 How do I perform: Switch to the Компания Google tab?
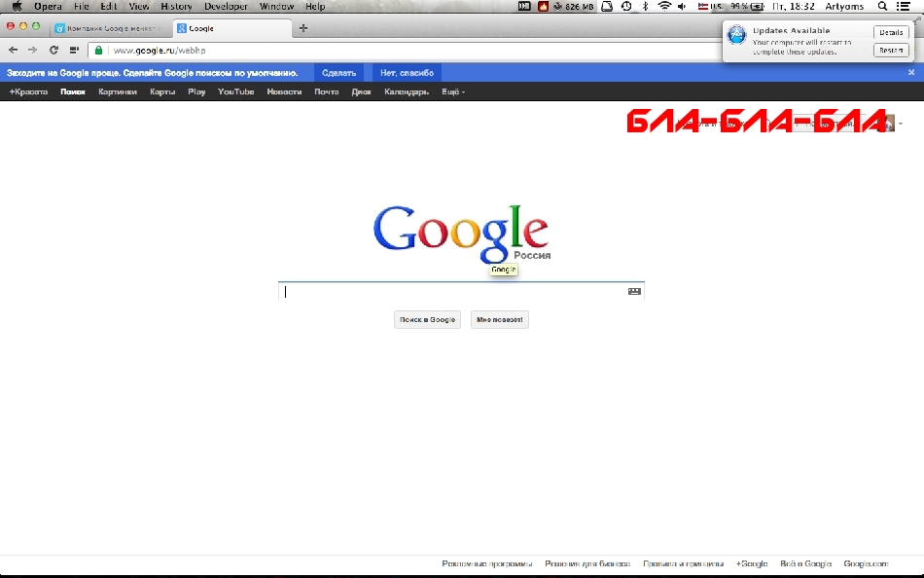[x=111, y=28]
